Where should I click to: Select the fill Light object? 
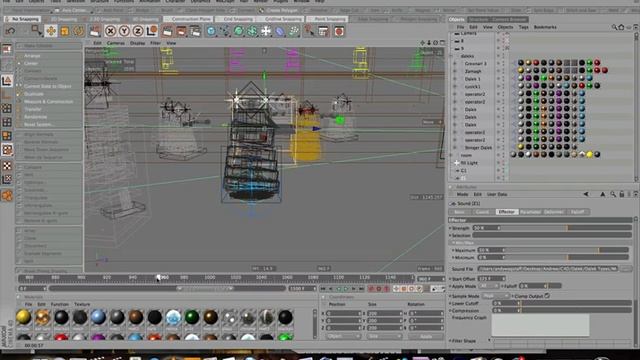click(x=469, y=163)
